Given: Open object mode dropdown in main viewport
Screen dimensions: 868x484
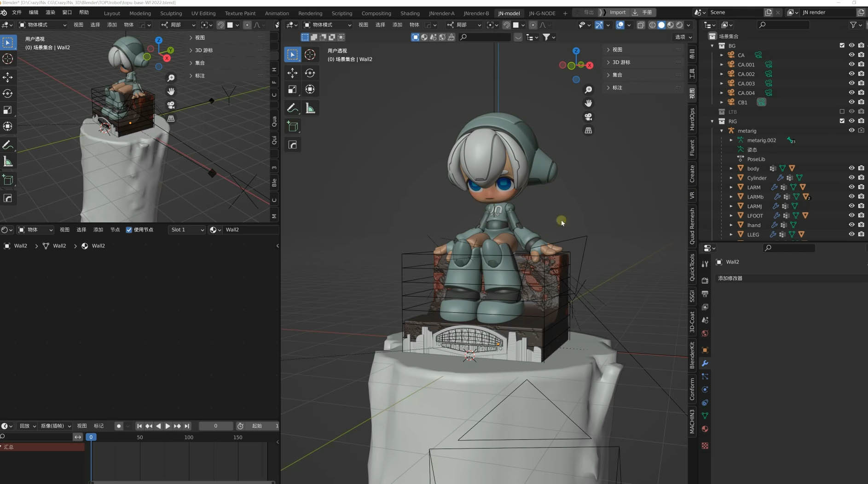Looking at the screenshot, I should click(x=327, y=25).
